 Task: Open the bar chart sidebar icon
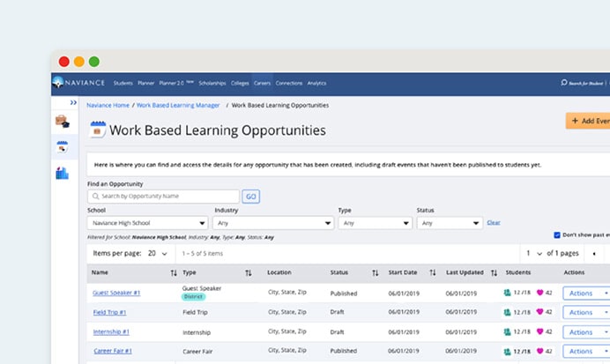point(62,173)
